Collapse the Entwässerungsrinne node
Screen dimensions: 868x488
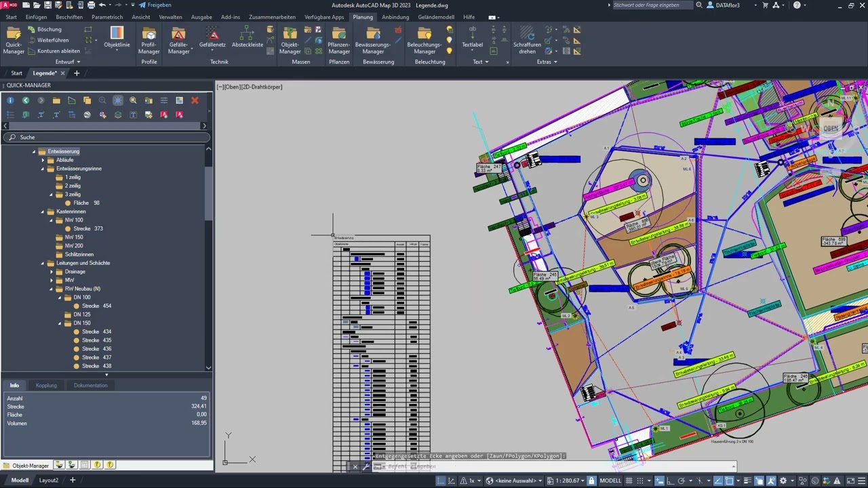pos(43,169)
